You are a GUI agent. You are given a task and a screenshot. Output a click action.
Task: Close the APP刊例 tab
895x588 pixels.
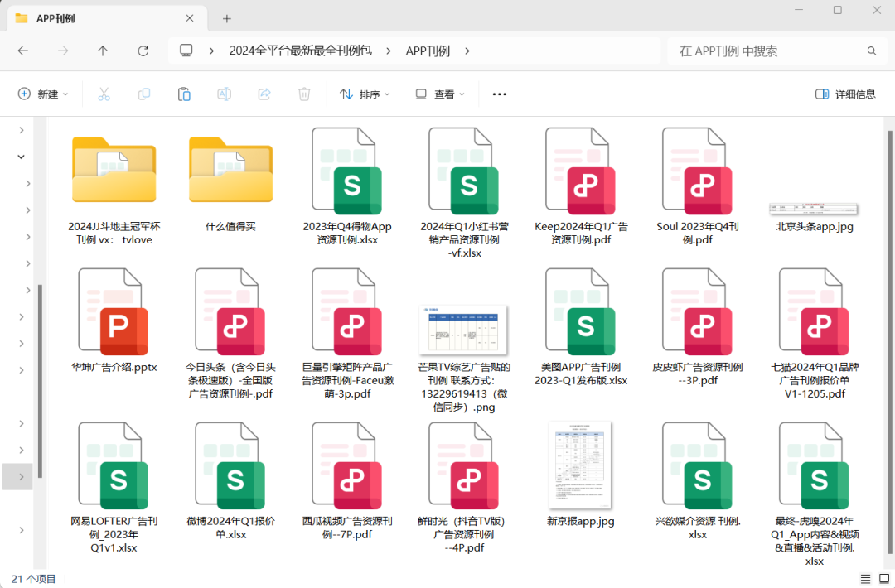(x=190, y=18)
